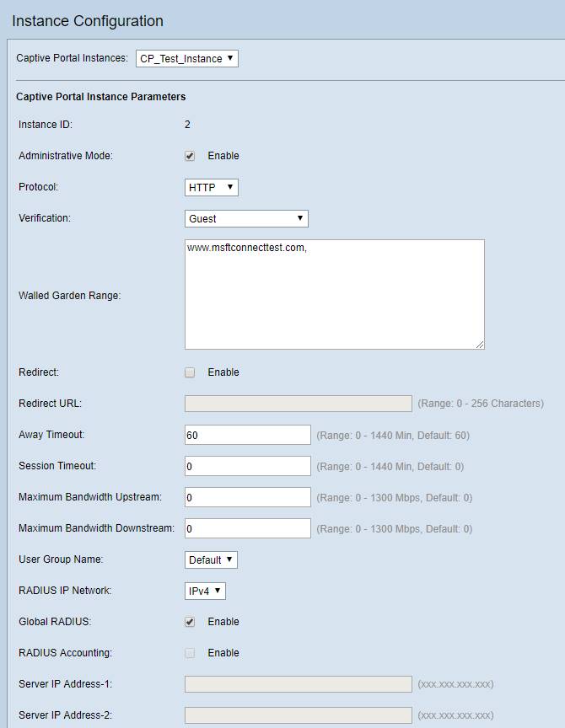Toggle the RADIUS Accounting checkbox
Image resolution: width=565 pixels, height=728 pixels.
[190, 653]
